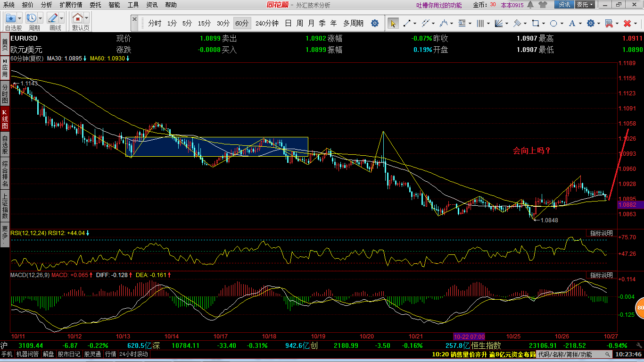Select the horizontal price levels tool
Image resolution: width=644 pixels, height=362 pixels.
462,23
